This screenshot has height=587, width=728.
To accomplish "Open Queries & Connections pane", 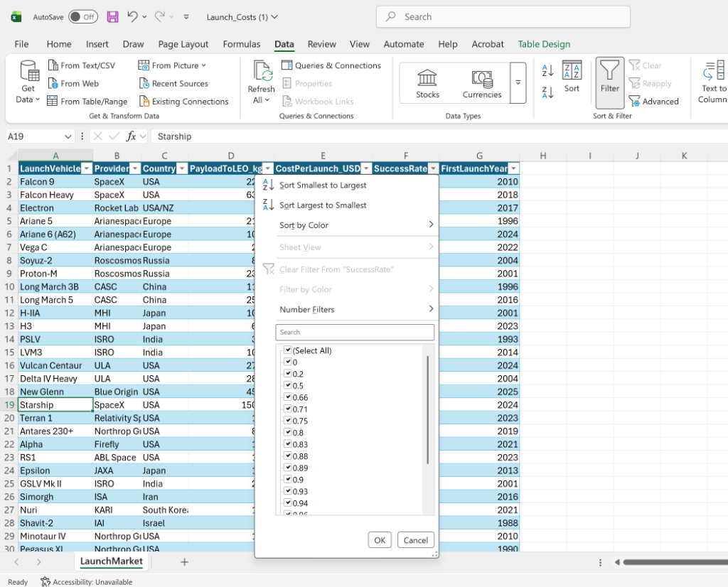I will (x=331, y=65).
